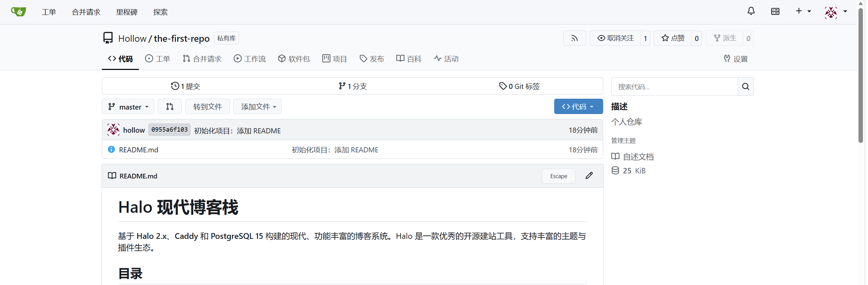
Task: Click the 转到文件 button
Action: click(x=207, y=107)
